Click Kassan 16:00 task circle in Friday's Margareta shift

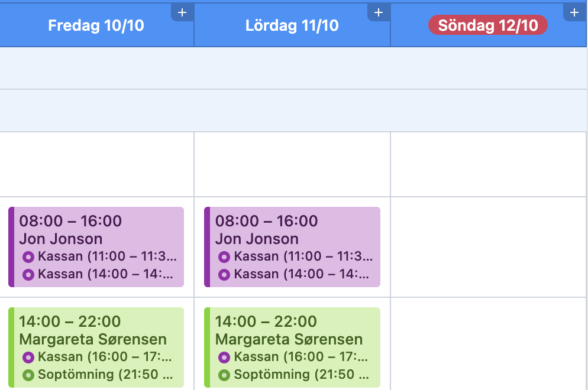tap(28, 357)
